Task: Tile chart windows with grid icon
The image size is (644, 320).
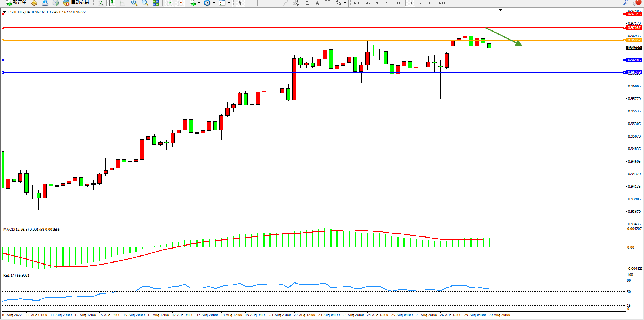Action: (156, 3)
